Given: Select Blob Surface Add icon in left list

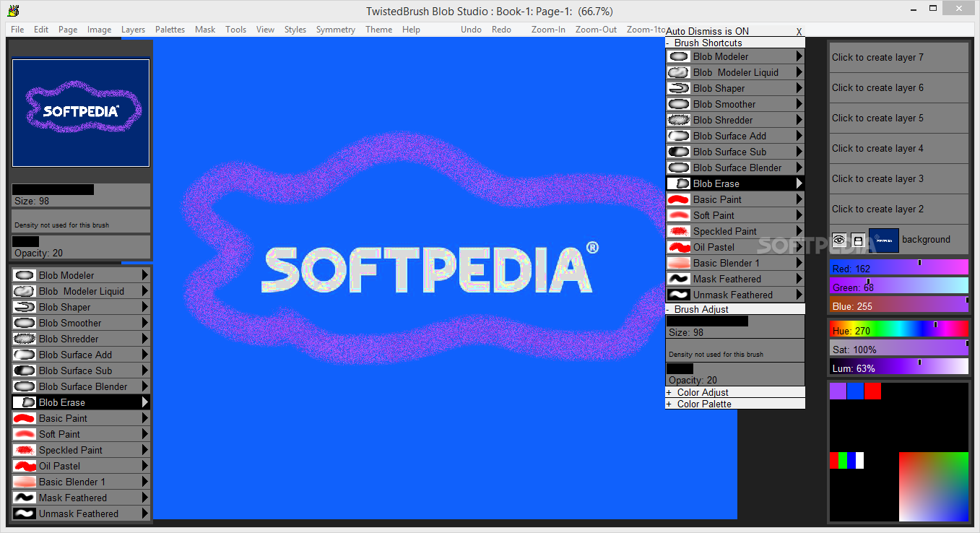Looking at the screenshot, I should point(25,355).
